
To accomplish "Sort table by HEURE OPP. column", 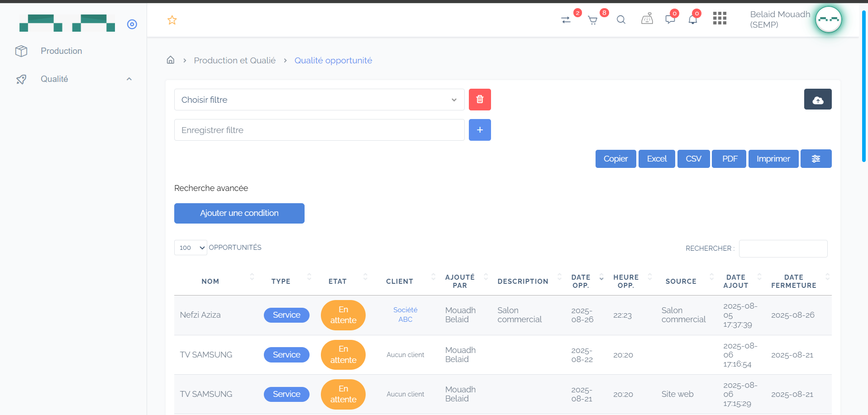I will pyautogui.click(x=626, y=281).
